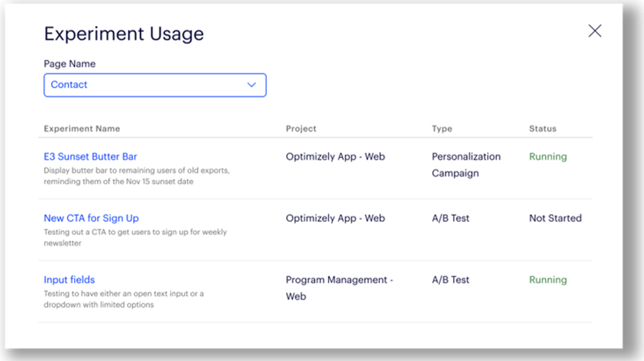Open the New CTA for Sign Up experiment

point(91,218)
